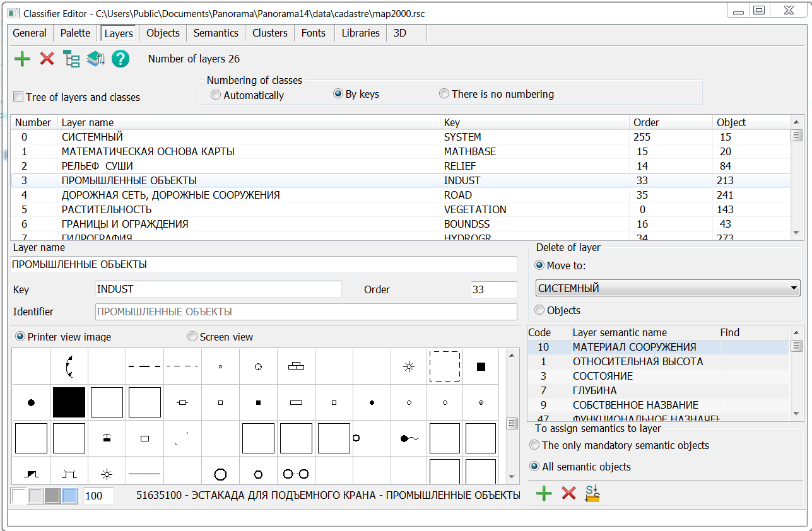The height and width of the screenshot is (531, 812).
Task: Open the Palette tab
Action: pos(76,33)
